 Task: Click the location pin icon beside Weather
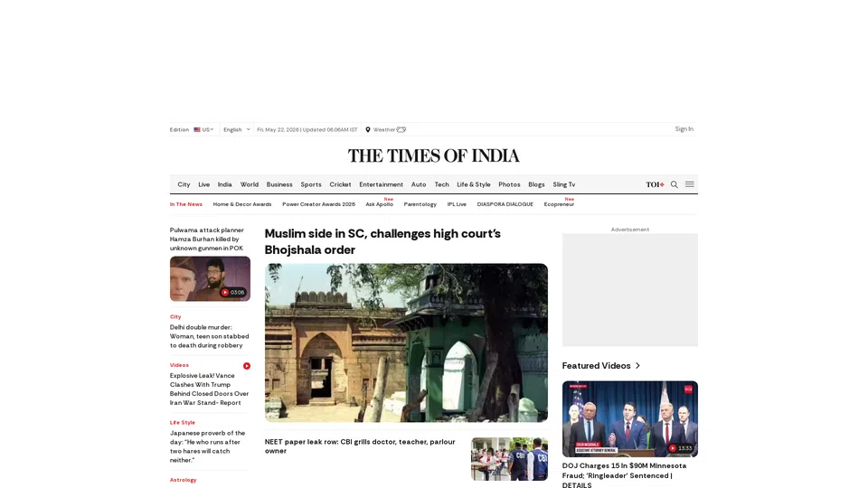click(x=368, y=129)
